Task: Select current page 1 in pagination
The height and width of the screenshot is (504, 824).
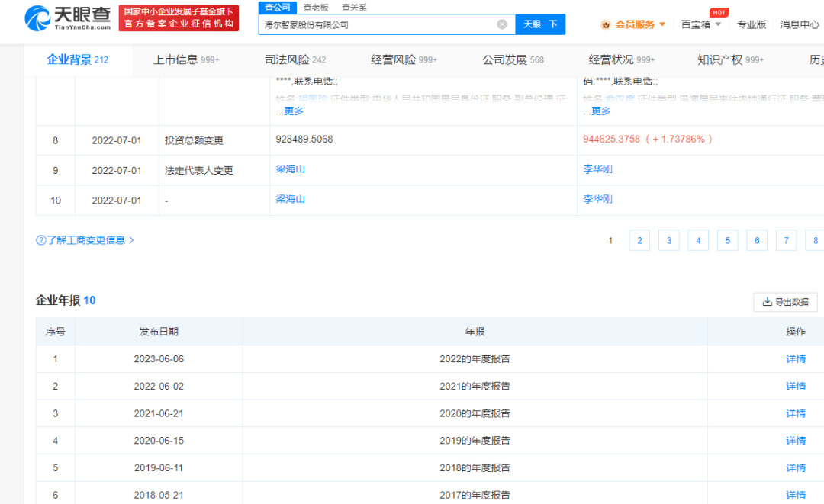Action: (610, 240)
